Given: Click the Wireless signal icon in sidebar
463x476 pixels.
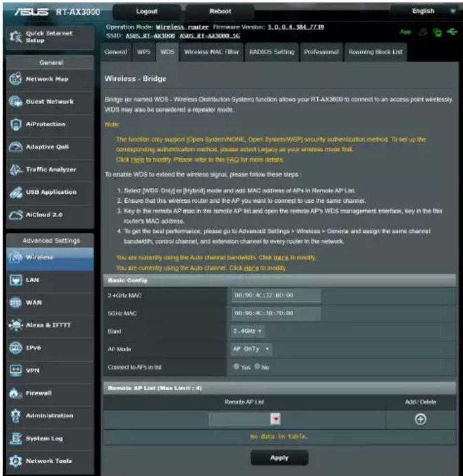Looking at the screenshot, I should 16,257.
